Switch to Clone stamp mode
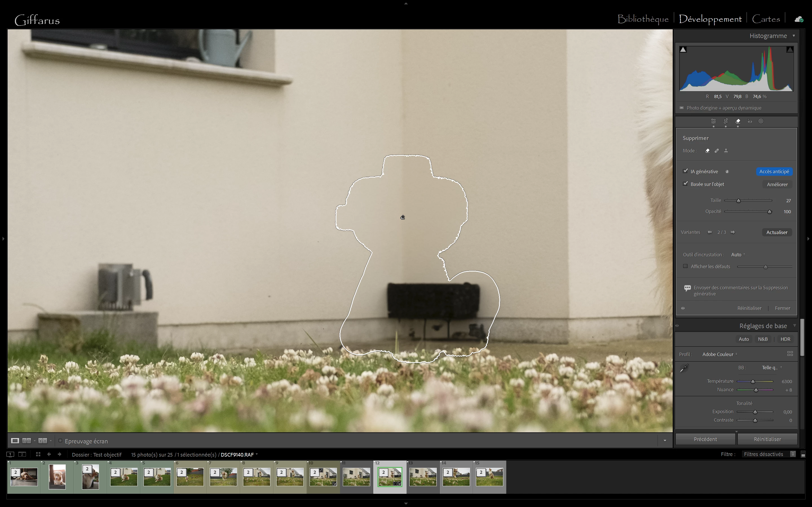Image resolution: width=812 pixels, height=507 pixels. [x=726, y=151]
